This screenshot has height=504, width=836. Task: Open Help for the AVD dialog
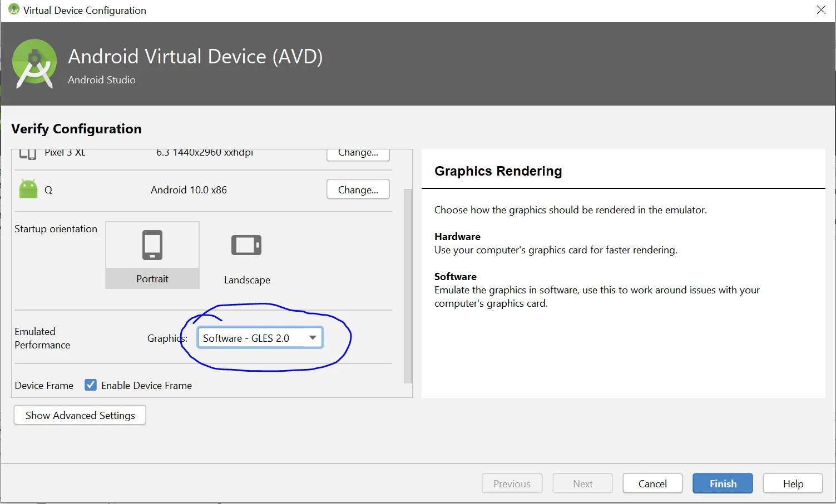[793, 483]
